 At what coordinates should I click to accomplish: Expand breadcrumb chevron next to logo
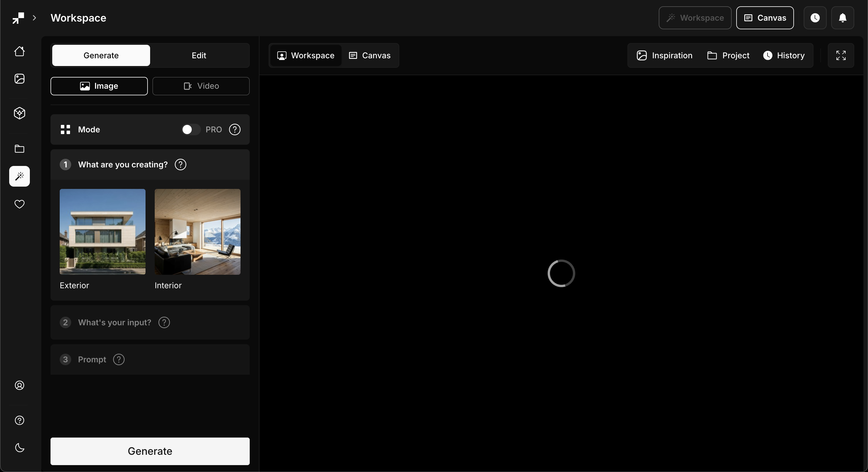tap(34, 18)
